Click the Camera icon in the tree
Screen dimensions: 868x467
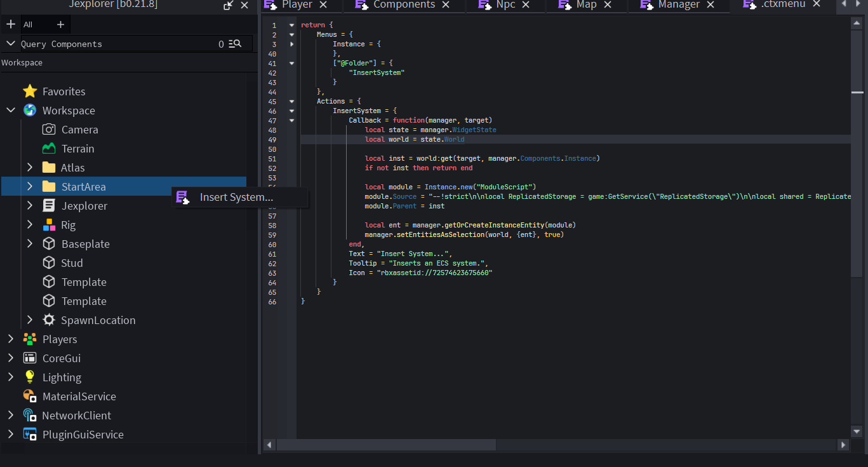click(49, 130)
